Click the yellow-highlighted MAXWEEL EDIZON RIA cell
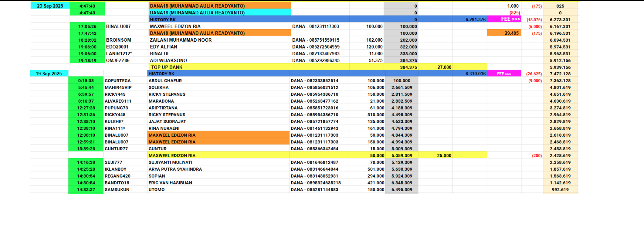The image size is (644, 226). [x=218, y=156]
